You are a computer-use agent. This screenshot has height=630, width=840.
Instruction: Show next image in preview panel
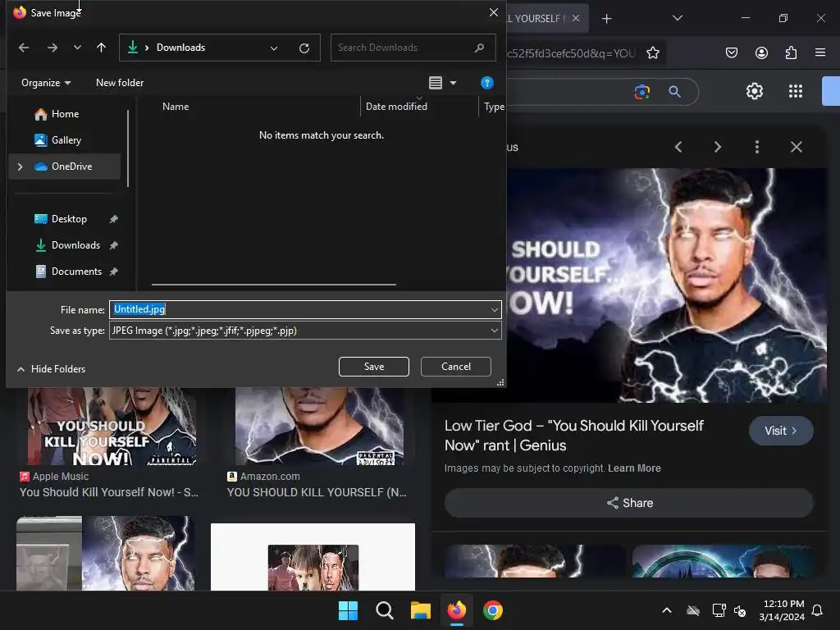(717, 147)
